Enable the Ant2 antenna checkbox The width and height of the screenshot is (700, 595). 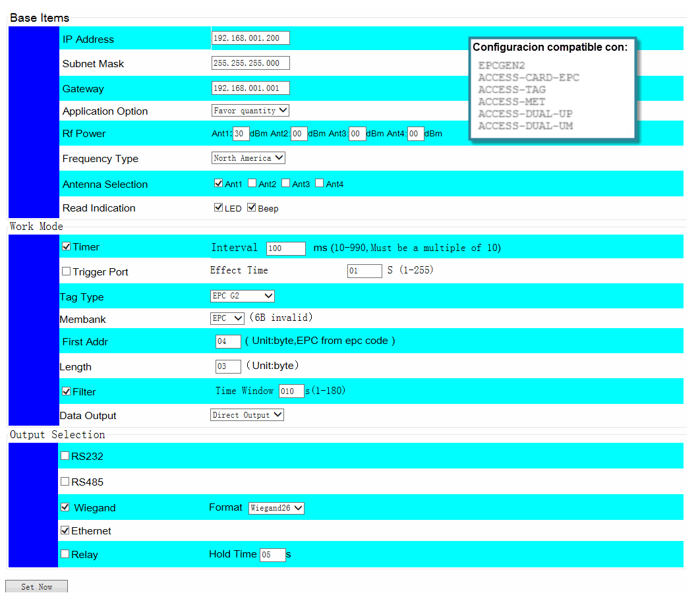coord(252,184)
